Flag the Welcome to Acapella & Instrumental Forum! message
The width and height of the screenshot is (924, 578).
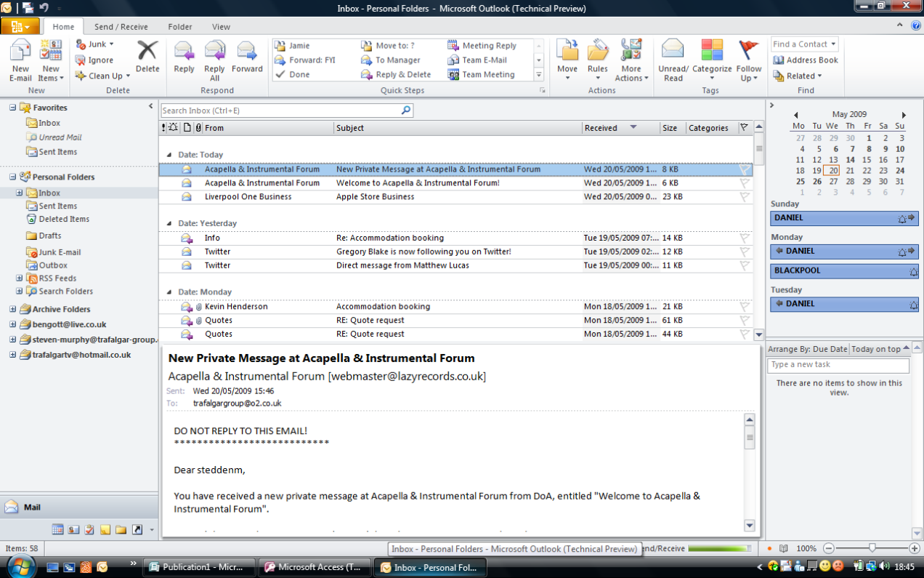pyautogui.click(x=745, y=183)
